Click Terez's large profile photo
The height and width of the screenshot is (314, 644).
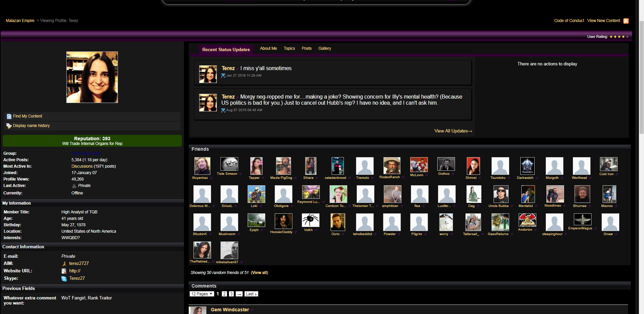pyautogui.click(x=92, y=77)
